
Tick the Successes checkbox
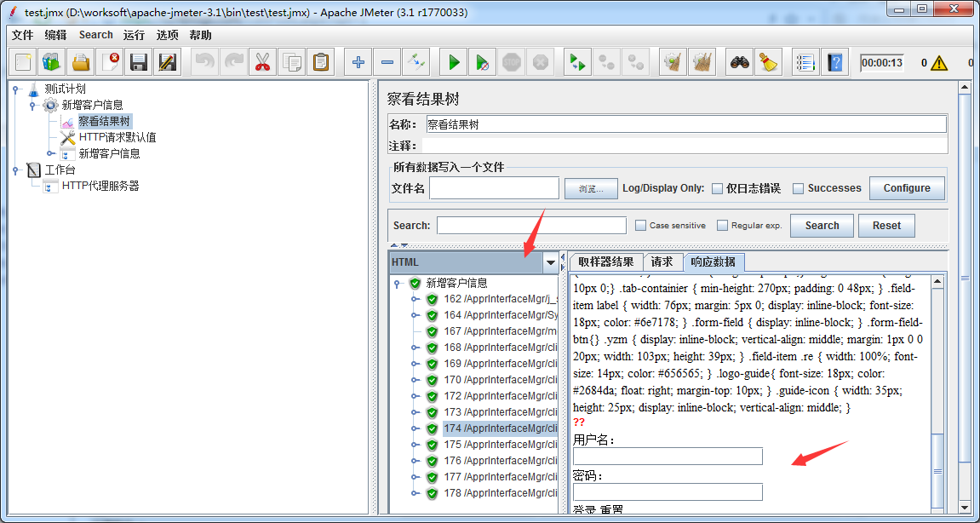pyautogui.click(x=798, y=188)
